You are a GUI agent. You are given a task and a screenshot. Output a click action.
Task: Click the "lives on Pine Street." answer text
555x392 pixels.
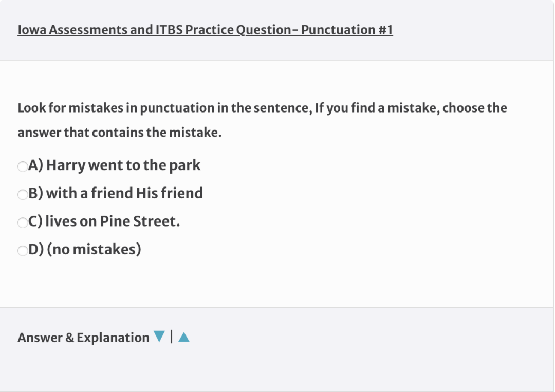click(x=113, y=221)
